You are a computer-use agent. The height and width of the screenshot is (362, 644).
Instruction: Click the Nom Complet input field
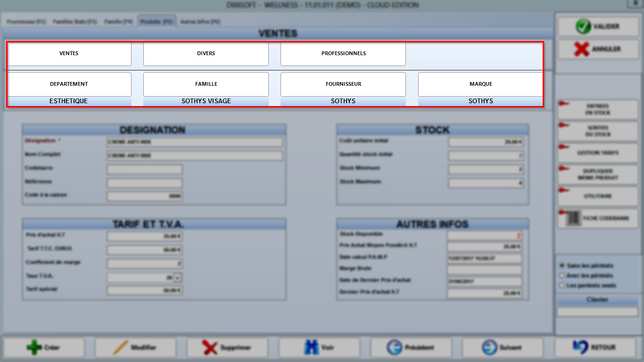coord(195,156)
